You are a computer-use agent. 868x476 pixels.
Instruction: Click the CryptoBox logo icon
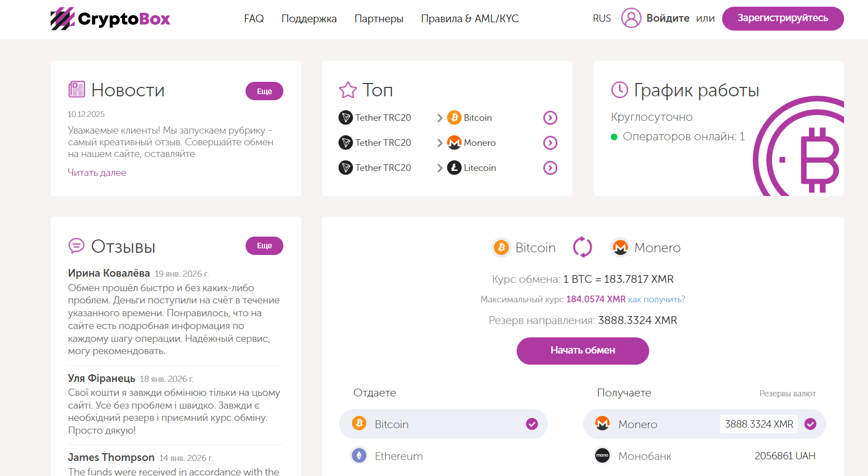tap(62, 18)
